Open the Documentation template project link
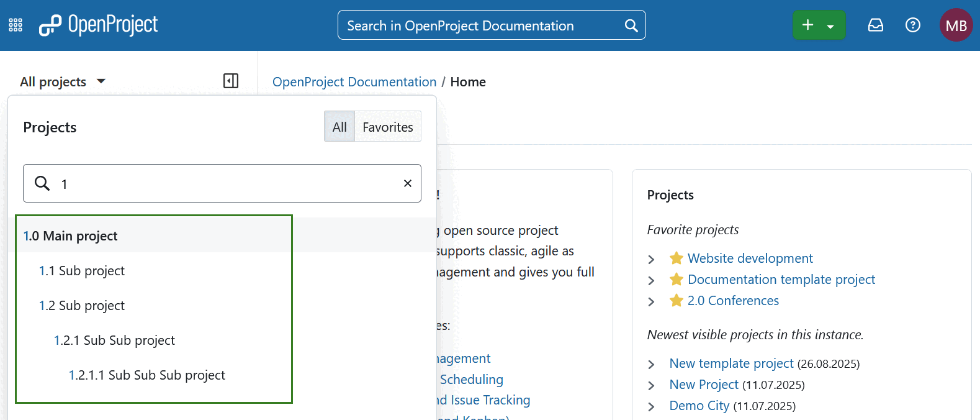 [x=781, y=280]
